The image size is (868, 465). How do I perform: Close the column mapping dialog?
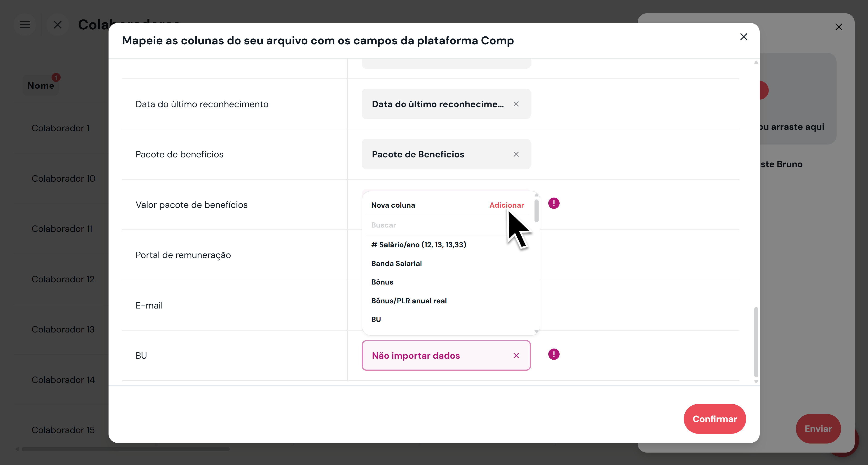[744, 37]
